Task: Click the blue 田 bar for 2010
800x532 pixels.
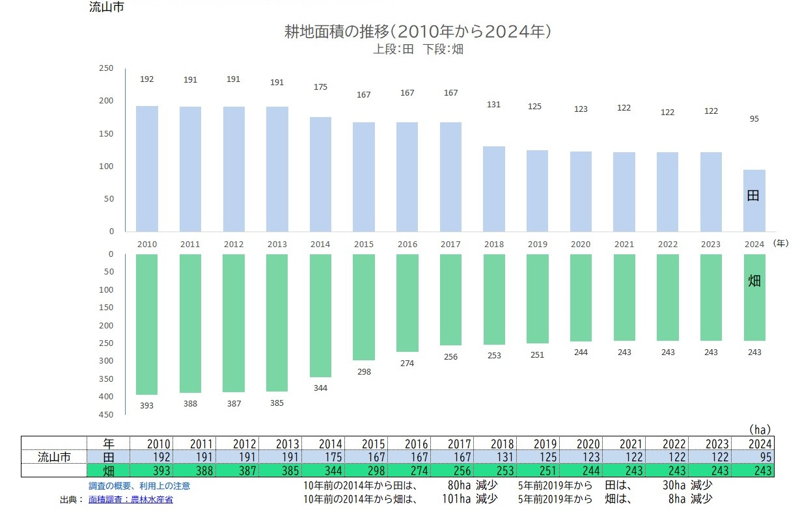Action: pyautogui.click(x=146, y=168)
